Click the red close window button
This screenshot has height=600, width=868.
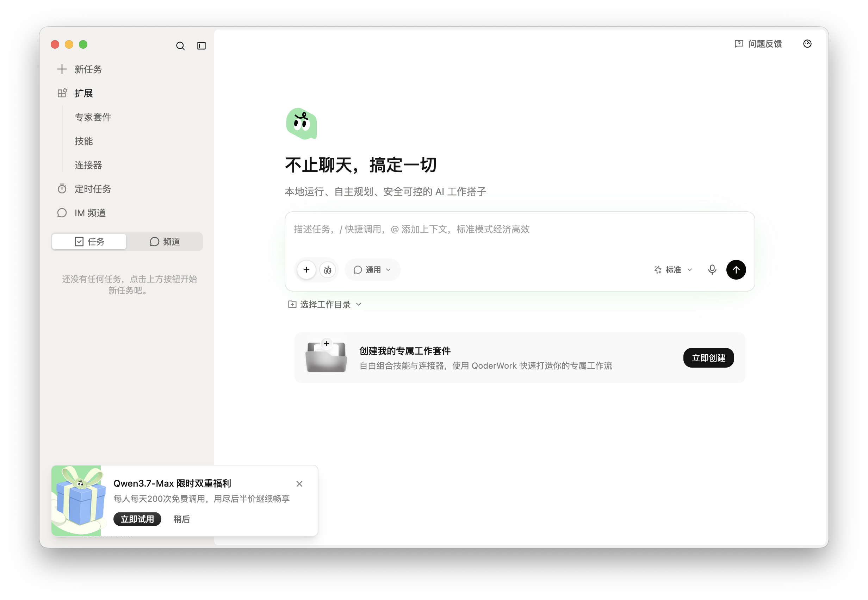pos(55,44)
